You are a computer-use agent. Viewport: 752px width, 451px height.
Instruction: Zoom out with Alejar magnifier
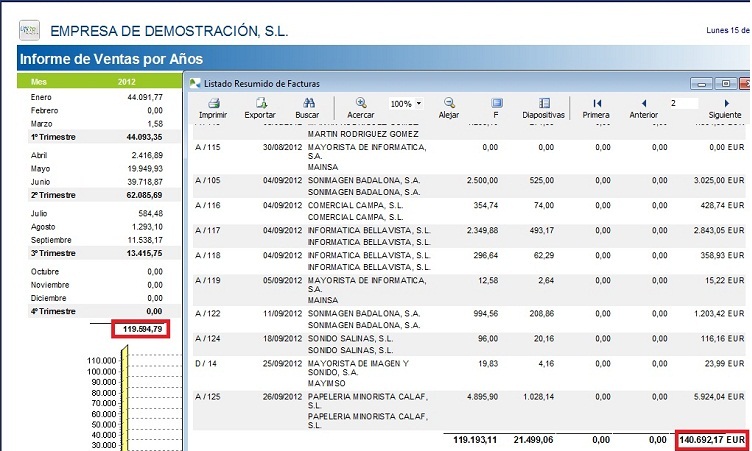pos(449,103)
